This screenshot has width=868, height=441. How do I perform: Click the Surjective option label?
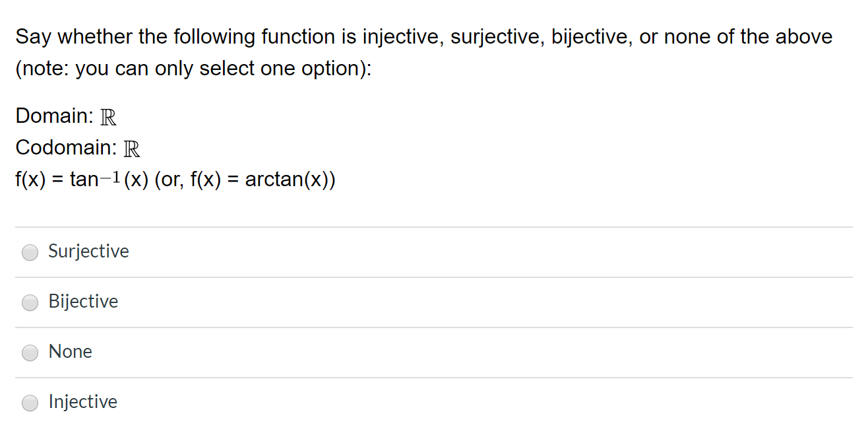tap(89, 252)
